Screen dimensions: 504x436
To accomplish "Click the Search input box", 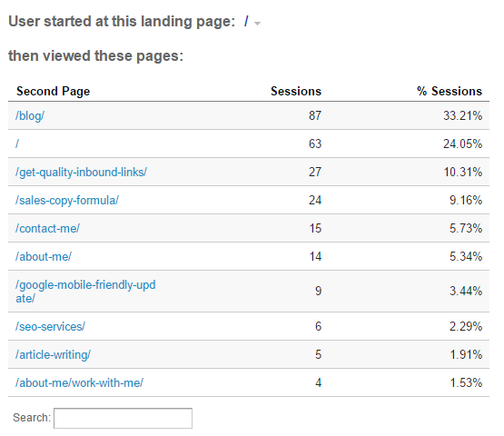I will pos(123,419).
